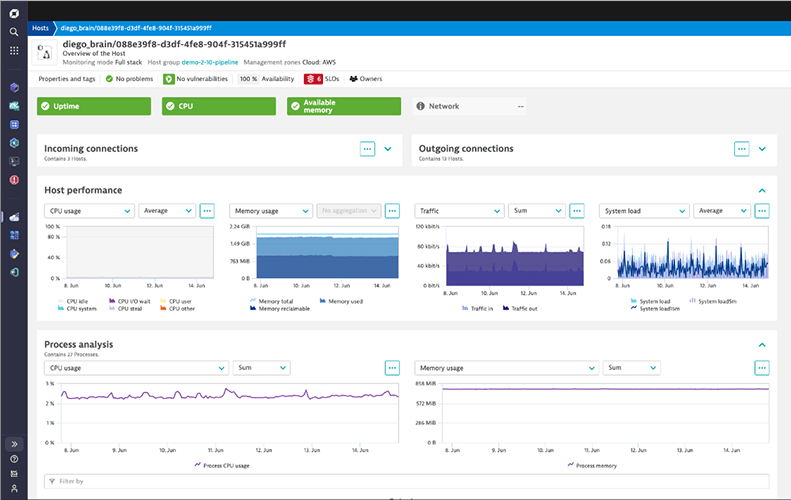The width and height of the screenshot is (791, 500).
Task: Open the search icon in sidebar
Action: (x=14, y=31)
